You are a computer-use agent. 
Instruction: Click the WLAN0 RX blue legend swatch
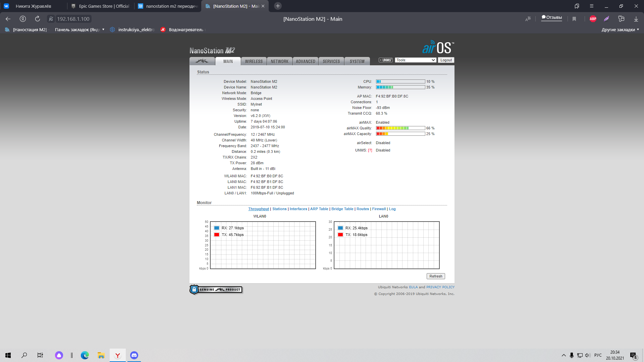click(x=217, y=228)
